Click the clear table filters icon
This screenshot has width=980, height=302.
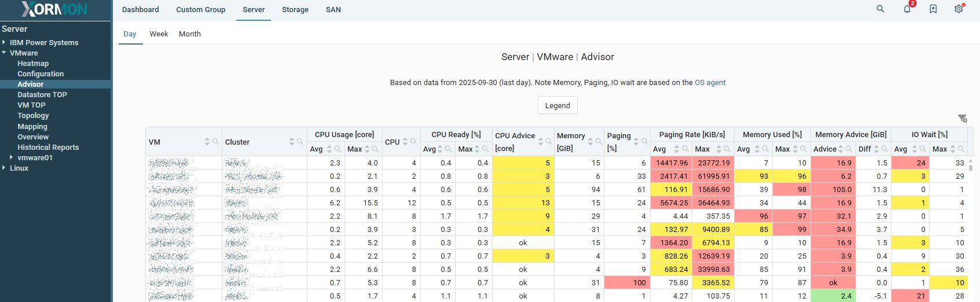point(962,119)
